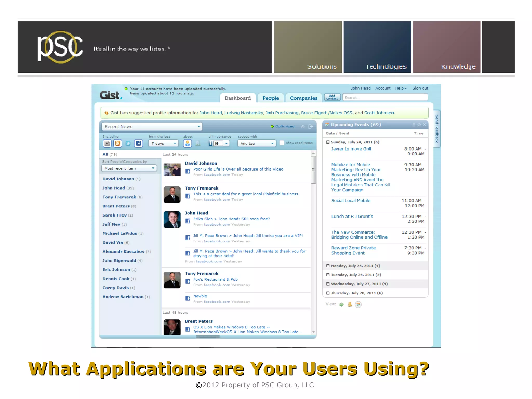Enable the 'show read items' checkbox
This screenshot has width=532, height=399.
click(x=282, y=143)
